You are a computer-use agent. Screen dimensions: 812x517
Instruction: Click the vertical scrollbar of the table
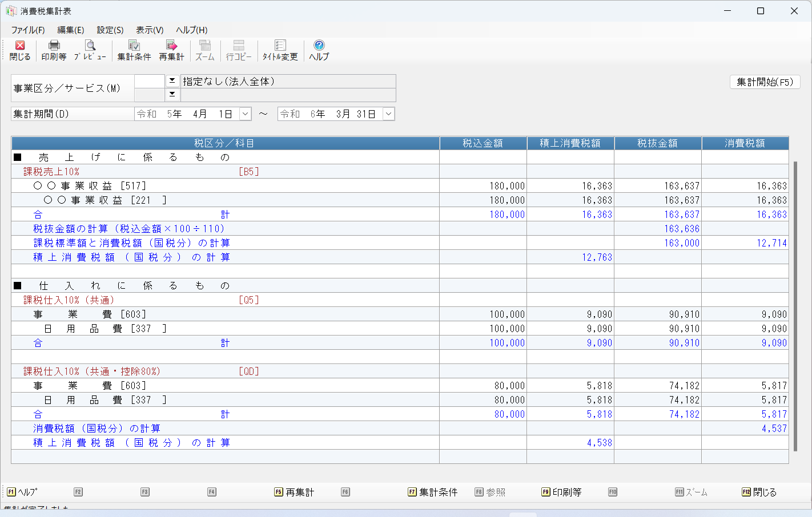coord(795,285)
